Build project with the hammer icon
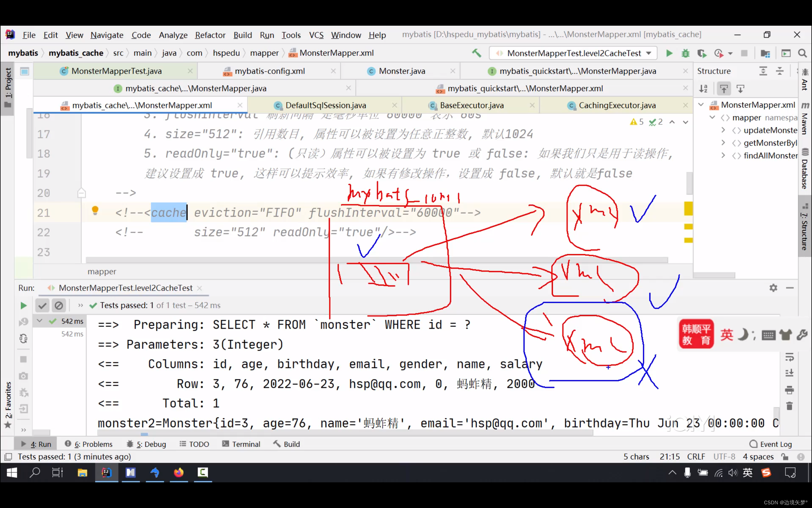 476,53
